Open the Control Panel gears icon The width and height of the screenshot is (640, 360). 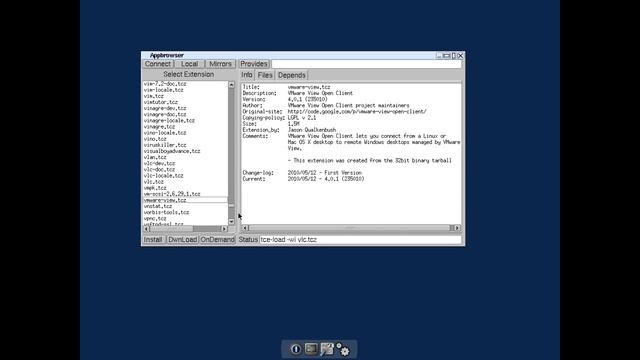(343, 349)
